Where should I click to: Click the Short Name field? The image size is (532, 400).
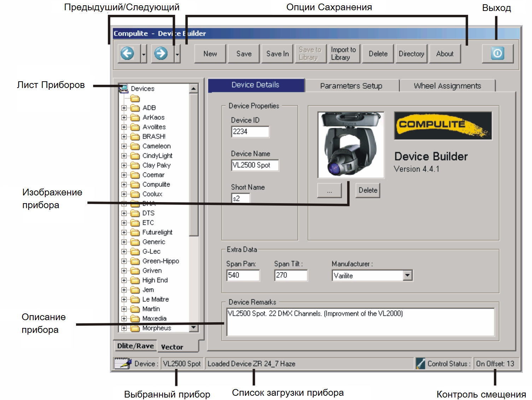click(x=241, y=198)
